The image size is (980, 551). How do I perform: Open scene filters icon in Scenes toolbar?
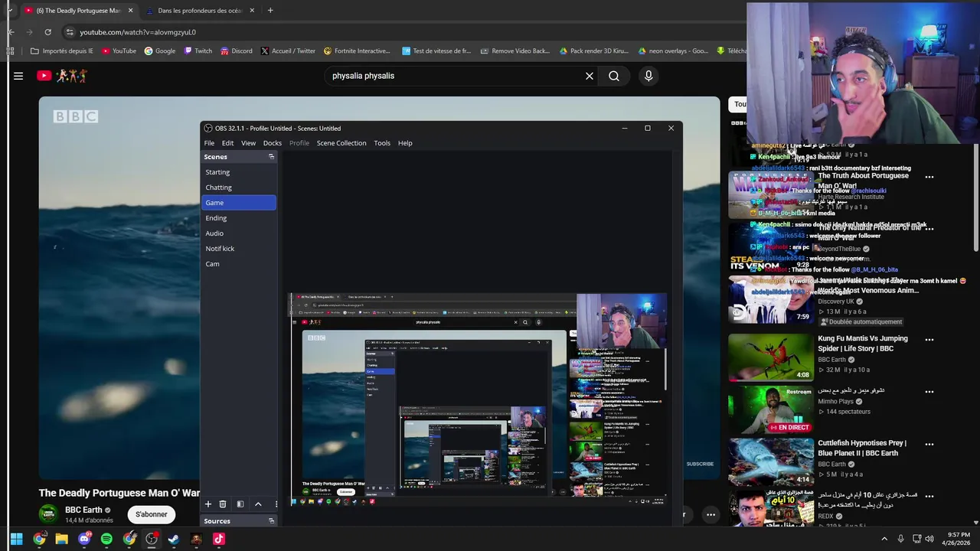240,504
